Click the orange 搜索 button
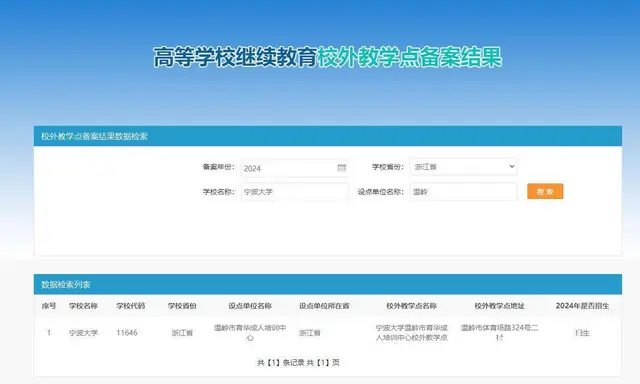The height and width of the screenshot is (384, 640). (x=545, y=191)
